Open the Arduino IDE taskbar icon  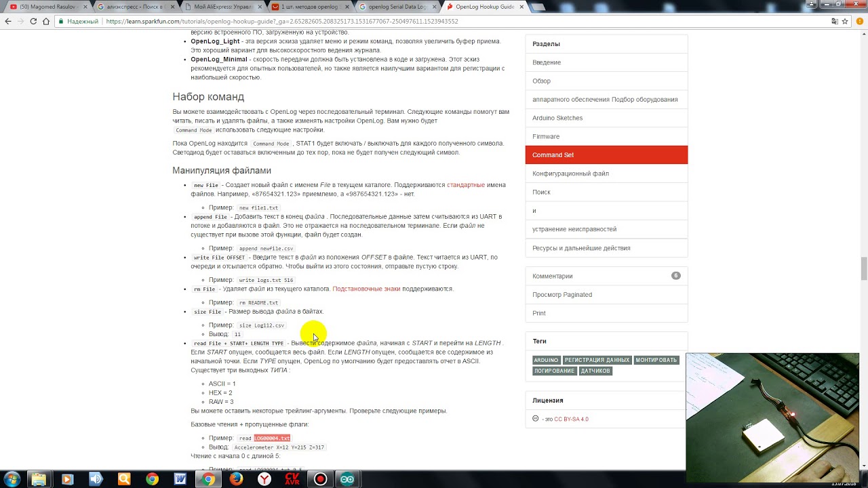[x=348, y=479]
